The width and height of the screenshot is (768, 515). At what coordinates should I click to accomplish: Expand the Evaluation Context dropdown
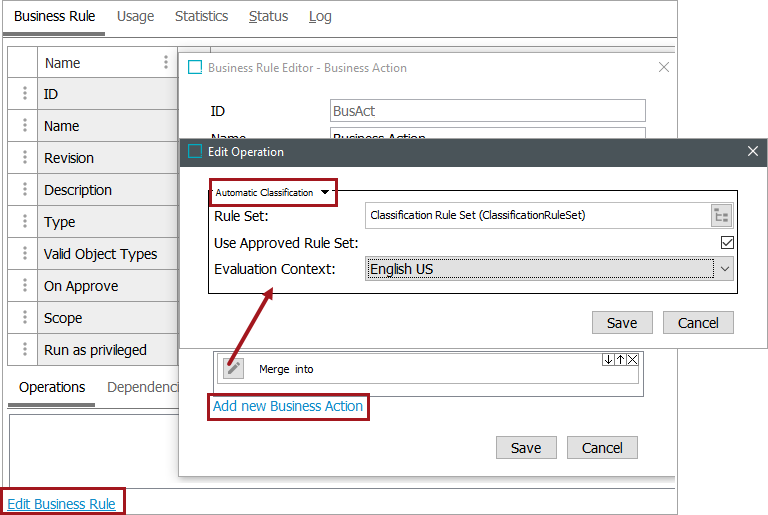click(x=725, y=269)
